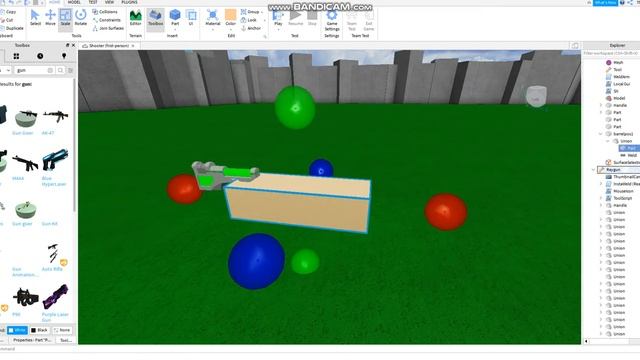Toggle the Toolbox panel from ribbon
The height and width of the screenshot is (360, 640).
click(156, 18)
